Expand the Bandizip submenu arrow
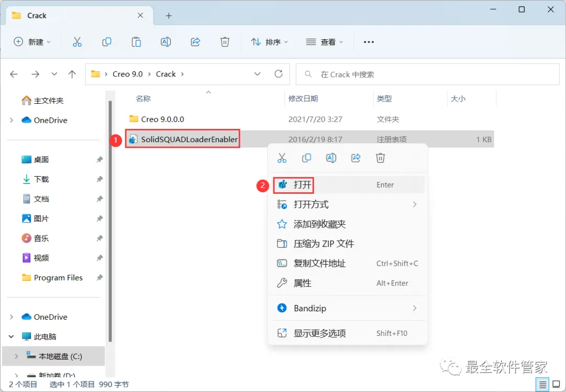Viewport: 566px width, 392px height. tap(415, 308)
